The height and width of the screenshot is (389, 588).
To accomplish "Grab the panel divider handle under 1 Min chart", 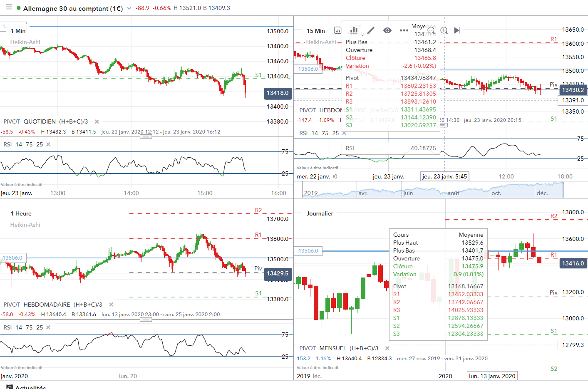I will pyautogui.click(x=146, y=136).
